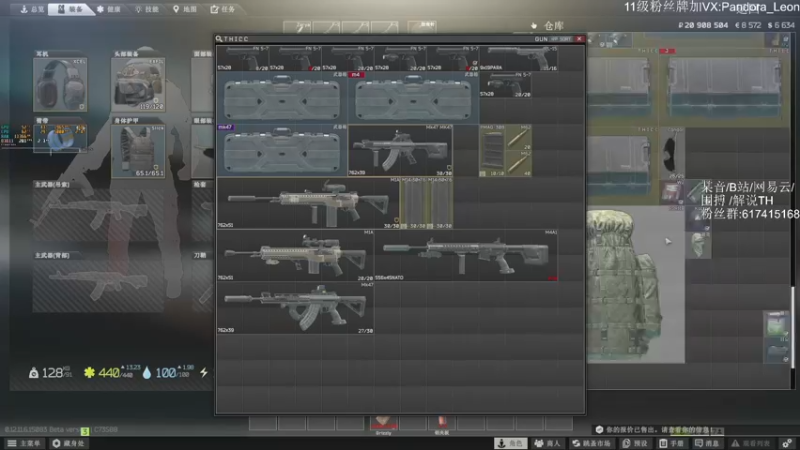Click the hydration indicator 100
Screen dimensions: 800x450
tap(168, 372)
